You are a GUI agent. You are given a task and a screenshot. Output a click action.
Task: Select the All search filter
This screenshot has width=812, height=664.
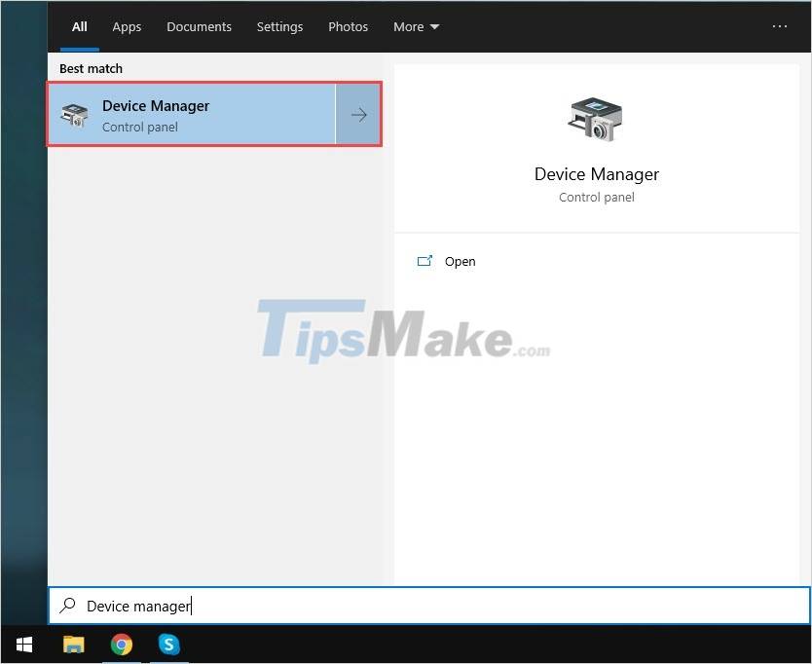click(79, 26)
